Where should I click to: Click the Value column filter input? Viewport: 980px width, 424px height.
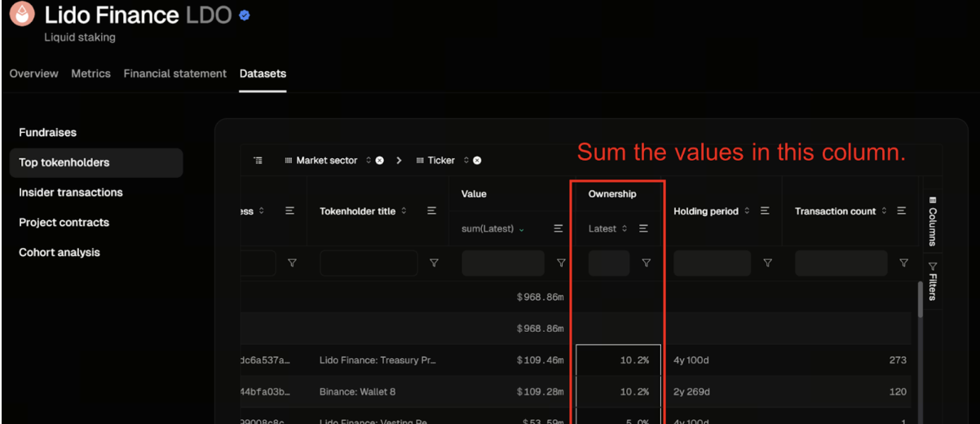click(x=503, y=263)
